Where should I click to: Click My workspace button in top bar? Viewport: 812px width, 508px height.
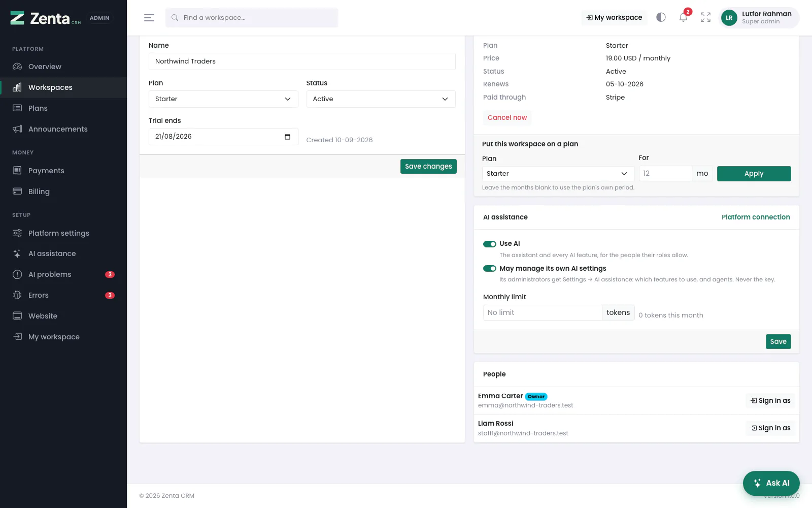coord(614,18)
